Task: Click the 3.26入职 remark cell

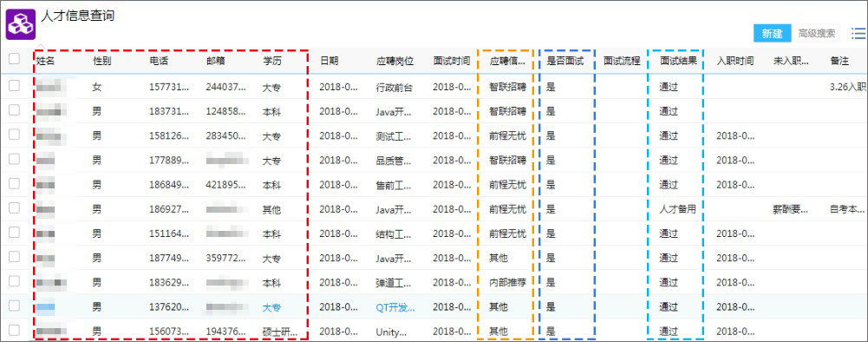Action: (849, 87)
